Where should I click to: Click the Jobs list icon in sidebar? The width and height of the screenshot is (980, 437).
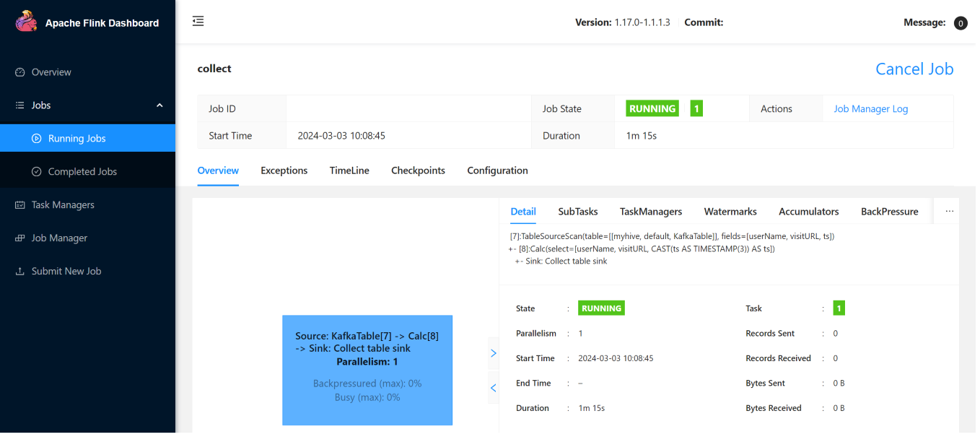tap(20, 105)
